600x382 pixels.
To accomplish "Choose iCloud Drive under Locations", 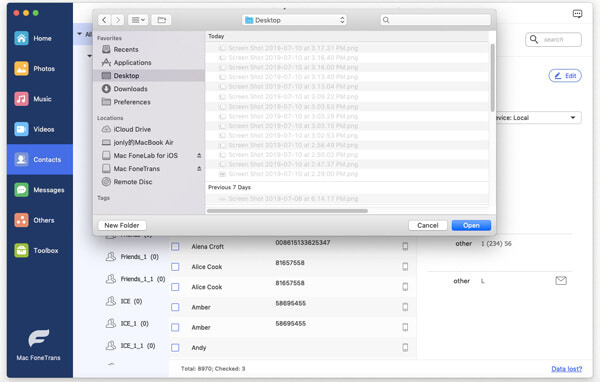I will (x=132, y=129).
